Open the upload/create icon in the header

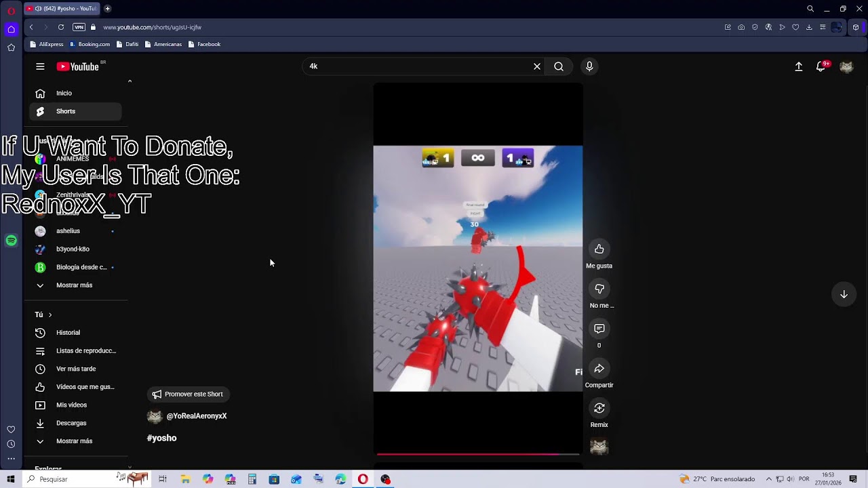[799, 66]
